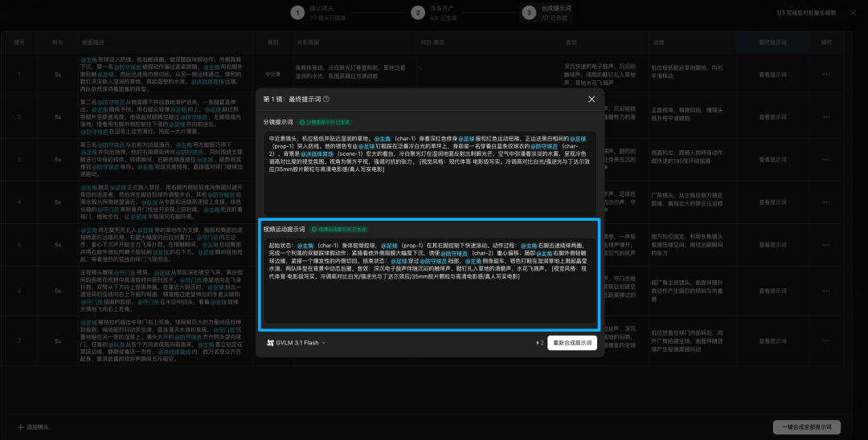868x440 pixels.
Task: Open the GVLM 3.1 Flash model dropdown
Action: (296, 343)
